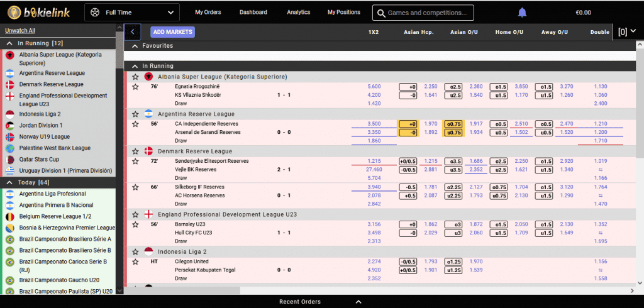Collapse the Favourites section
This screenshot has height=308, width=644.
tap(134, 46)
